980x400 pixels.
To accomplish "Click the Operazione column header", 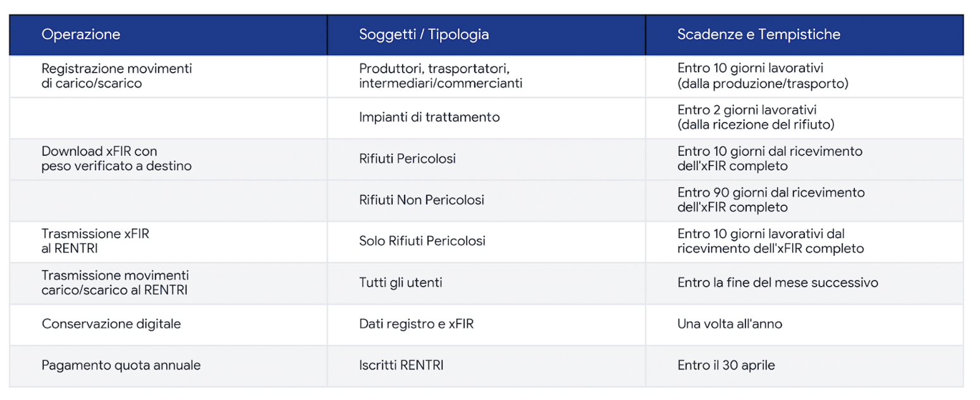I will 168,35.
